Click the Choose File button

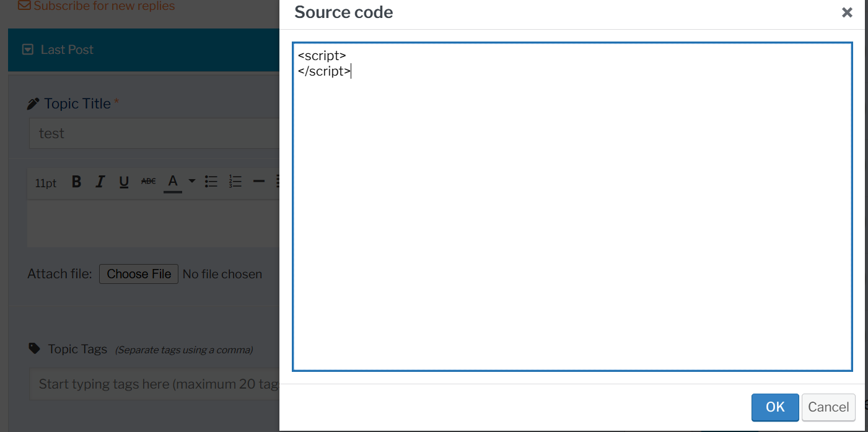click(139, 274)
